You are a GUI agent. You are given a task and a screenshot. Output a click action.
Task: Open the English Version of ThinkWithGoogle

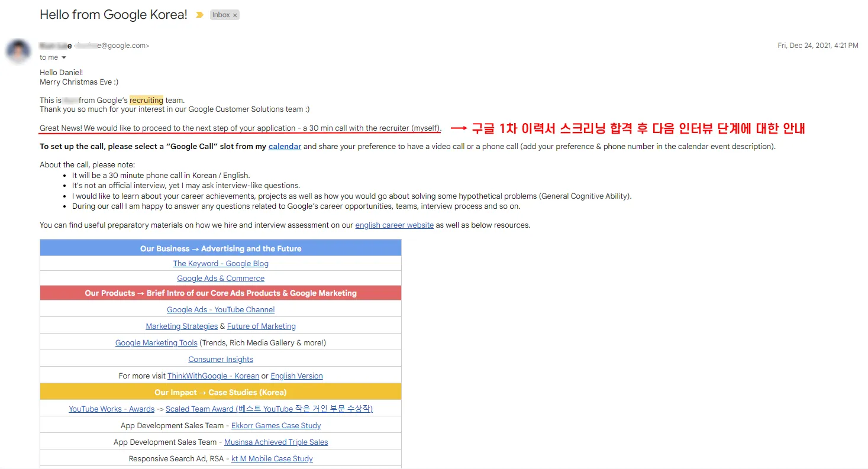click(x=296, y=376)
